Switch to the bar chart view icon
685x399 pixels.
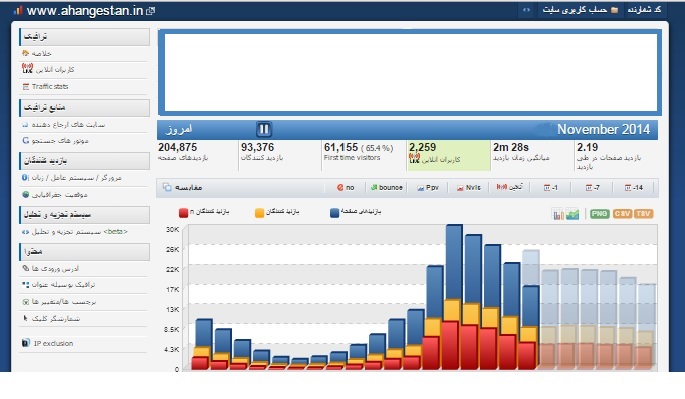click(558, 214)
